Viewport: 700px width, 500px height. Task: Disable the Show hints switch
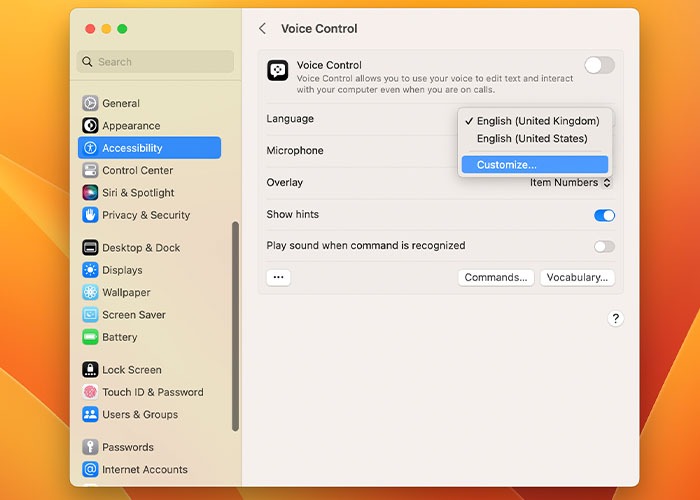604,215
